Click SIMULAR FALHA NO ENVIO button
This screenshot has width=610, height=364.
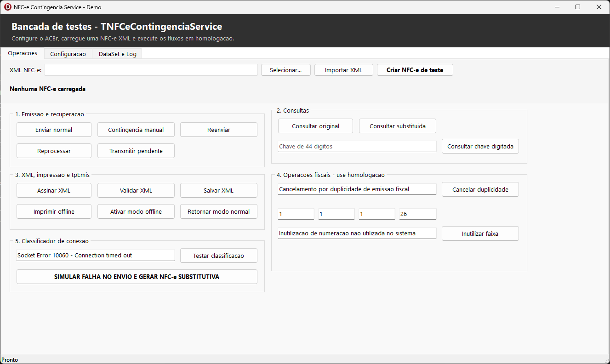click(x=137, y=277)
